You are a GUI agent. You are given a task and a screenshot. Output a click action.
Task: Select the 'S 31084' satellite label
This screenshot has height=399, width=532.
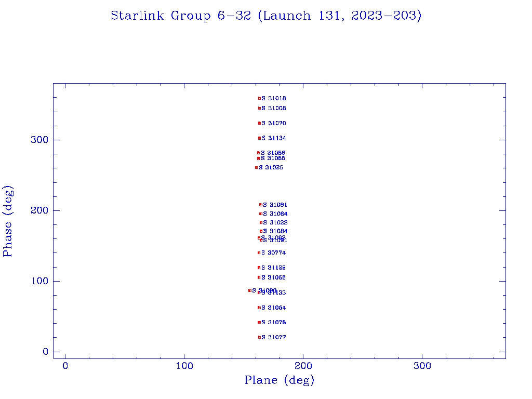click(x=275, y=231)
